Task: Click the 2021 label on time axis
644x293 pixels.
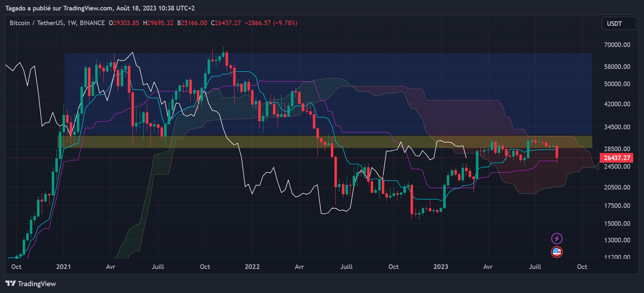Action: pyautogui.click(x=64, y=267)
